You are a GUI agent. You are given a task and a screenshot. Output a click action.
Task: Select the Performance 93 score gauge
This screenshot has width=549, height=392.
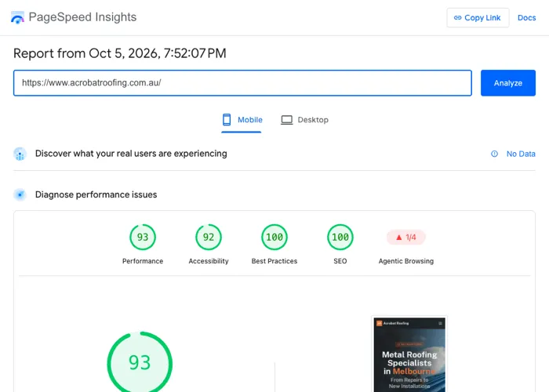pos(143,237)
